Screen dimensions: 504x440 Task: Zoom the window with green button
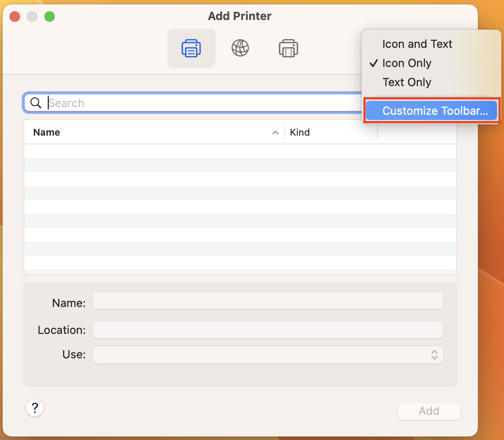(x=50, y=17)
